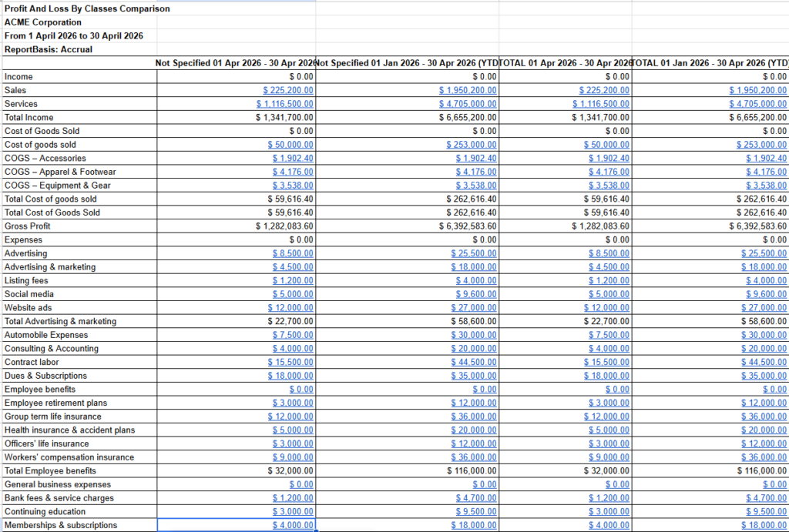This screenshot has width=789, height=532.
Task: Open Contract labor $15,500.00 link in Not Specified April column
Action: pos(290,363)
